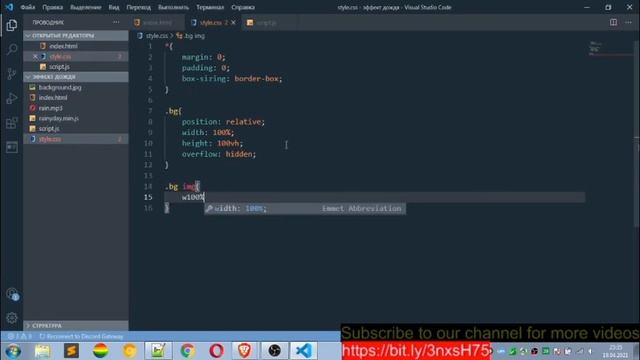
Task: Open background.jpg in file tree
Action: pos(76,87)
